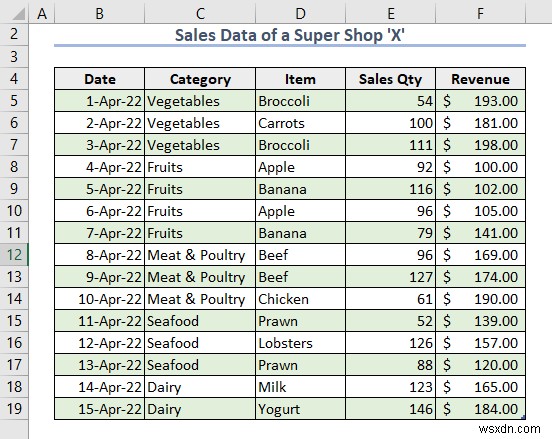Select the Sales Qty header cell

pyautogui.click(x=391, y=79)
